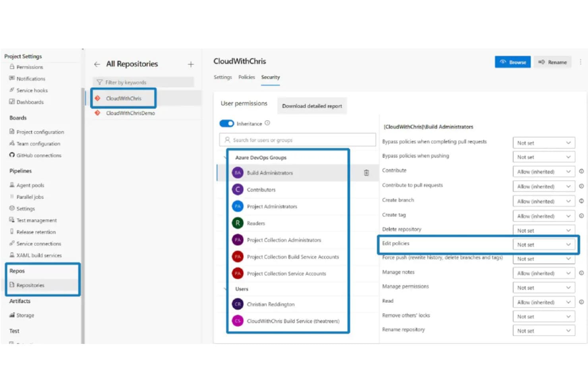Image resolution: width=588 pixels, height=392 pixels.
Task: Open the Bypass policies when pushing dropdown
Action: click(x=544, y=157)
